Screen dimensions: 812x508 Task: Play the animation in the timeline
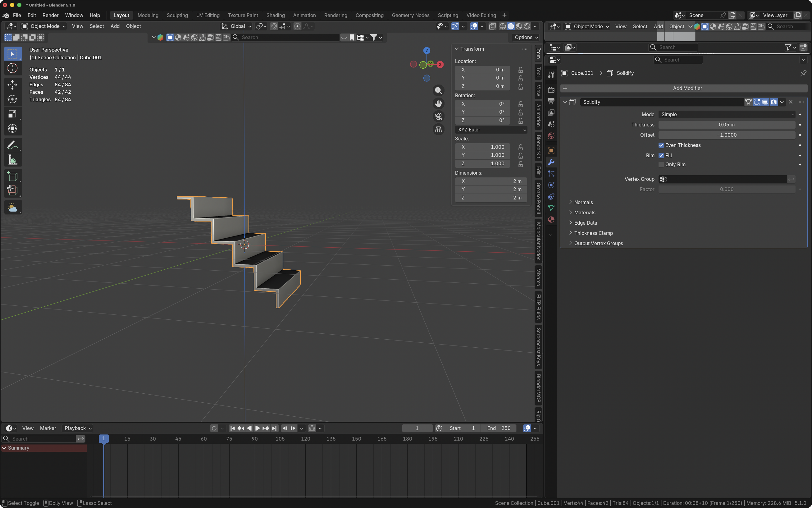pos(257,428)
